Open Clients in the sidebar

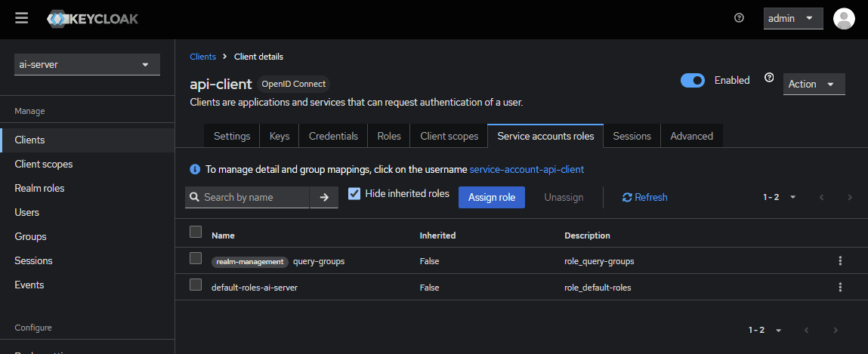(88, 140)
